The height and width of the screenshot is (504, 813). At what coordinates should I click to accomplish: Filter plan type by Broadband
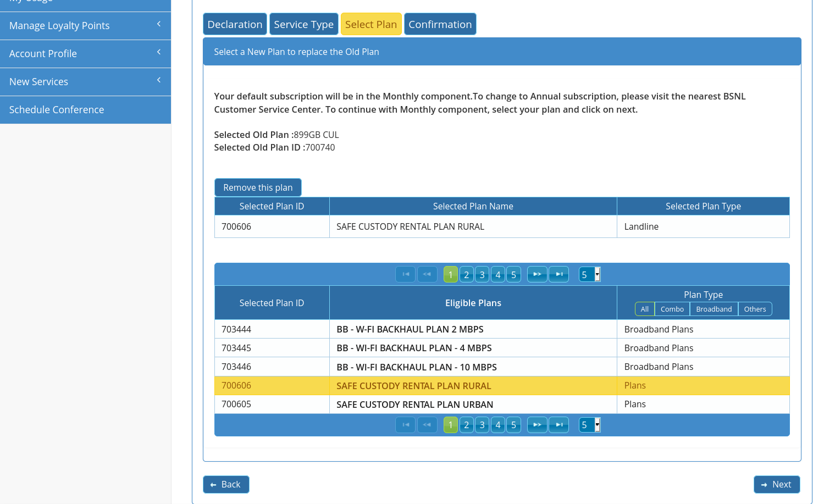point(714,309)
